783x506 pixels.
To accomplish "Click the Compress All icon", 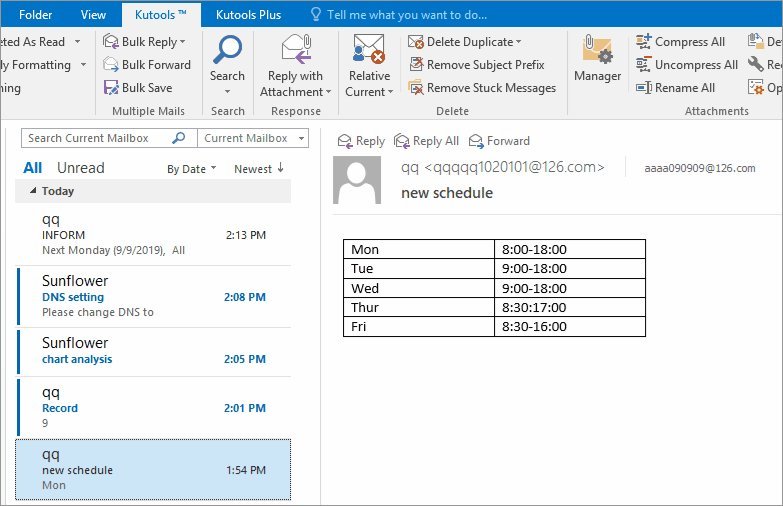I will tap(644, 41).
